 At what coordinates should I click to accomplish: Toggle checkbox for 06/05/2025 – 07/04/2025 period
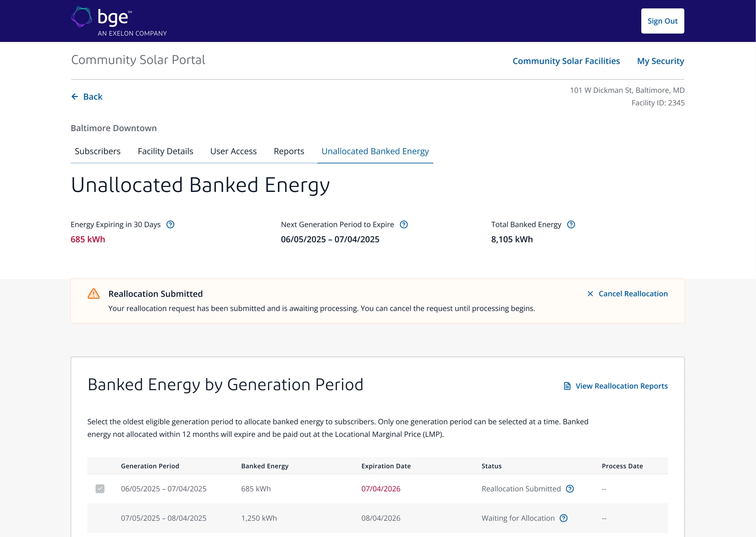click(x=100, y=489)
